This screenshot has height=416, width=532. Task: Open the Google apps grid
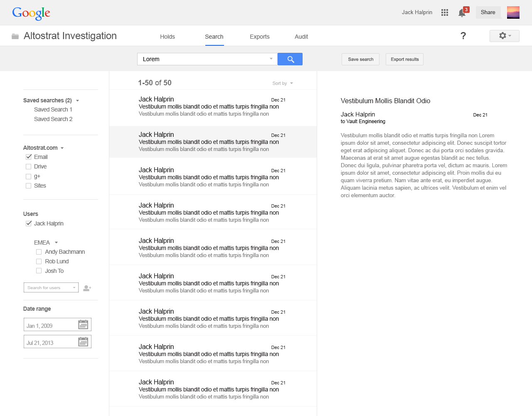[445, 12]
